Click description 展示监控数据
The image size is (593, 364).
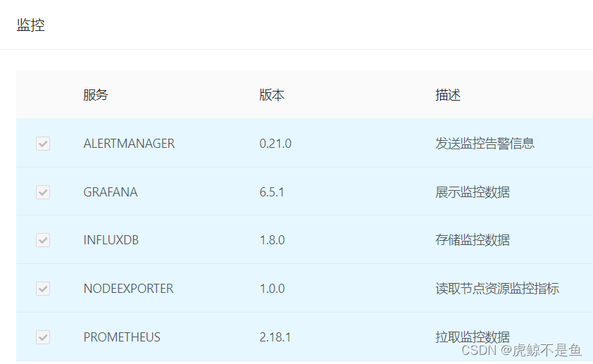[x=473, y=192]
